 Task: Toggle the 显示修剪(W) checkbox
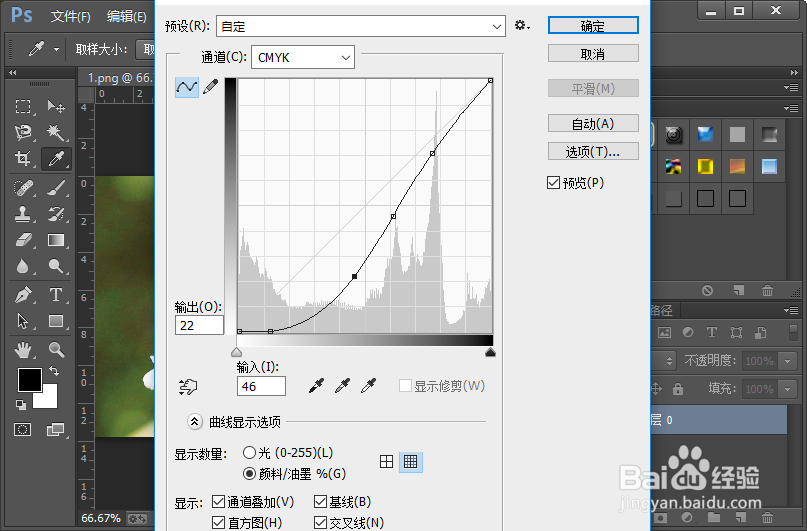[x=406, y=386]
